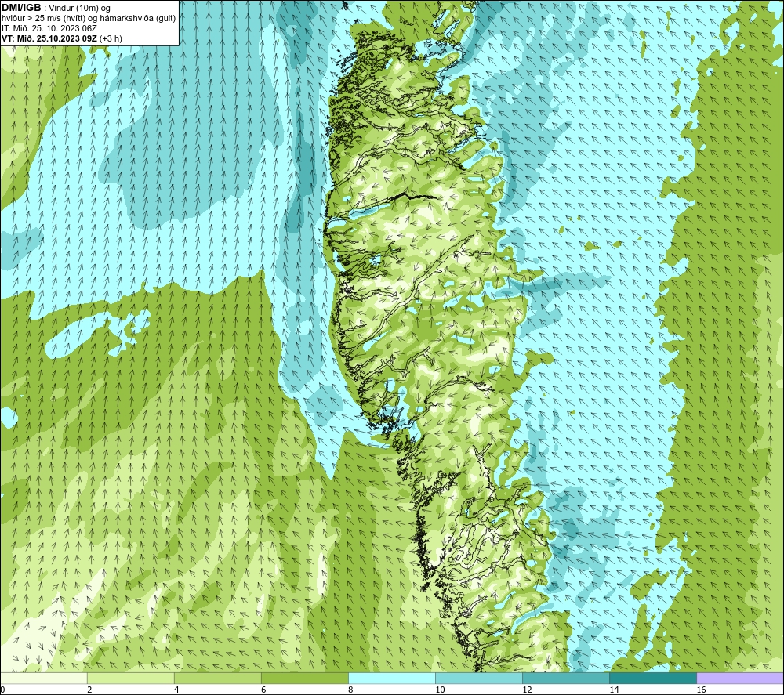Click the legend scale label '0'
This screenshot has height=695, width=784.
tap(2, 690)
